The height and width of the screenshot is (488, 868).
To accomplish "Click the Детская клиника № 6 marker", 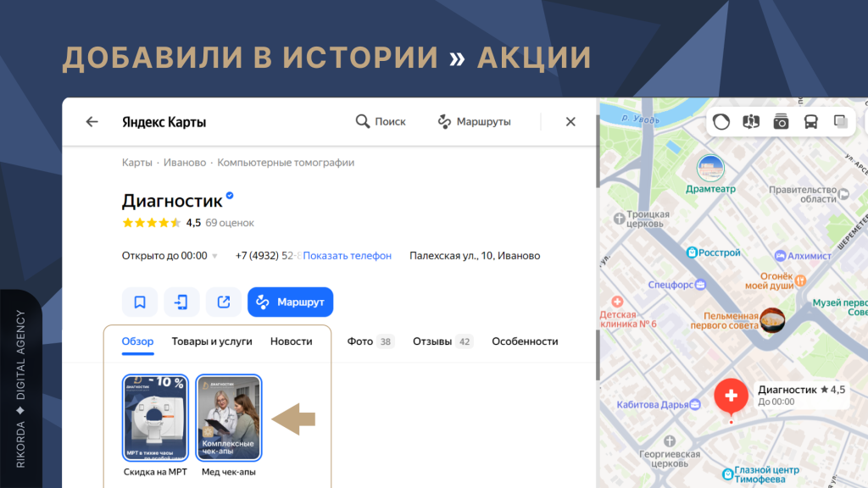I will [617, 302].
